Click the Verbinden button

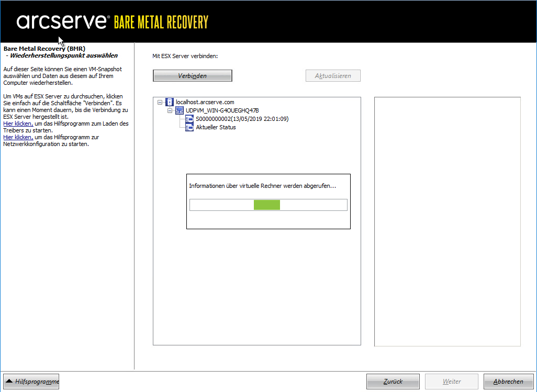click(x=193, y=76)
